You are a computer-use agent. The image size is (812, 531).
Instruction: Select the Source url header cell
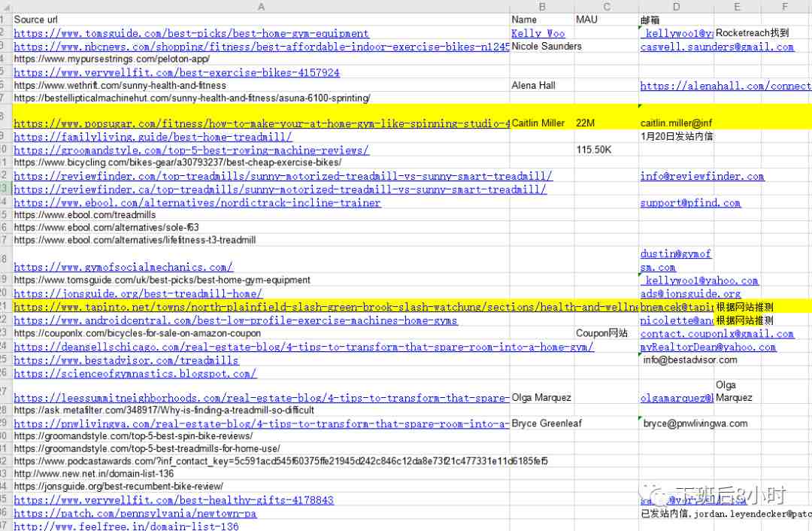[261, 20]
